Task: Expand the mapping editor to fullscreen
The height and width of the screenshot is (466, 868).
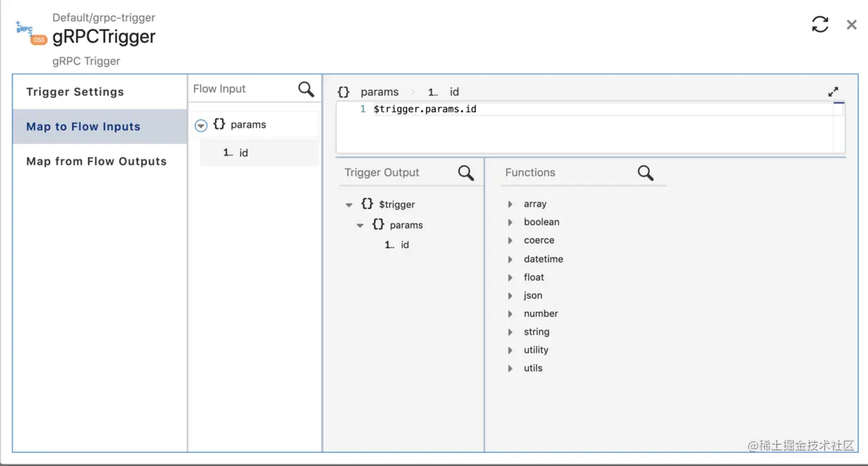Action: [833, 92]
